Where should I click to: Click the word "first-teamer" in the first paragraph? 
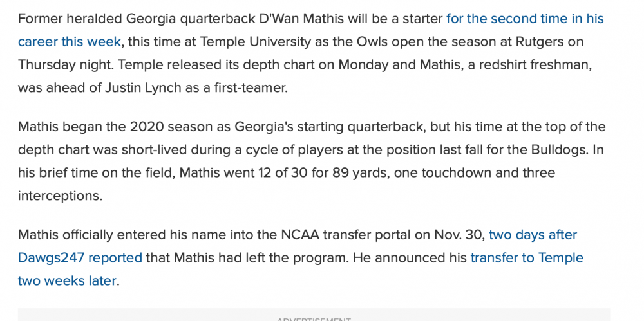249,88
